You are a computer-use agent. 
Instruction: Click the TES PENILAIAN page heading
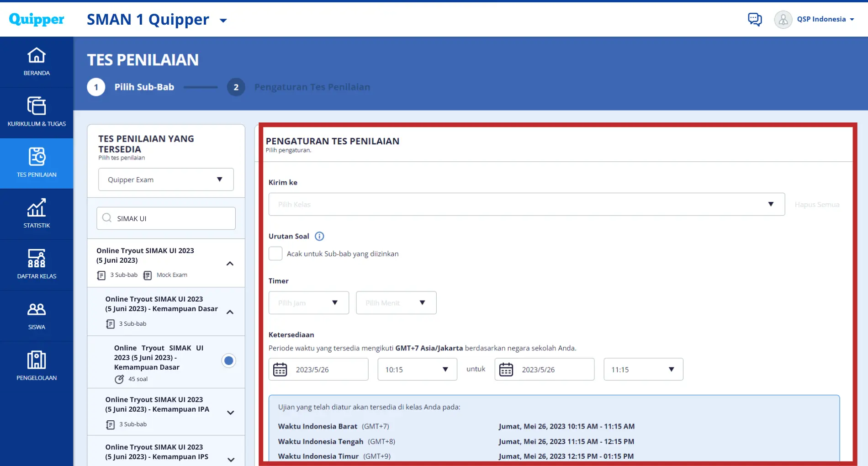[143, 60]
